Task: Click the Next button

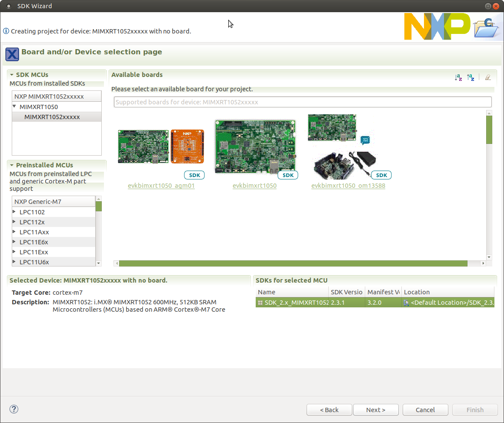Action: point(376,410)
